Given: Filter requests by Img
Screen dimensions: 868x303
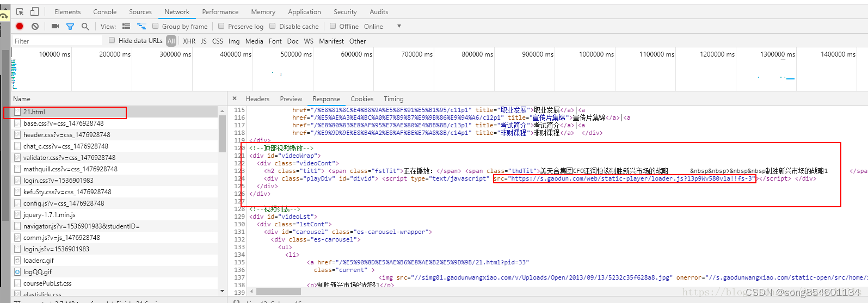Looking at the screenshot, I should point(234,41).
